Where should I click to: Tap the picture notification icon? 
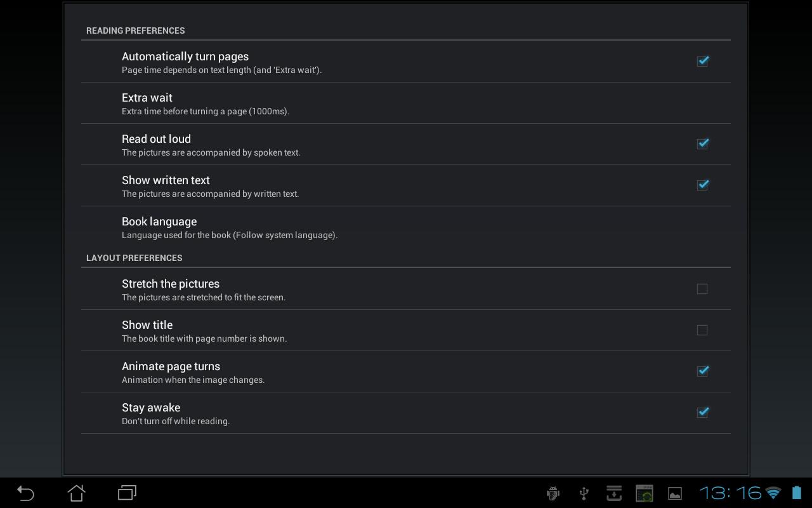675,493
